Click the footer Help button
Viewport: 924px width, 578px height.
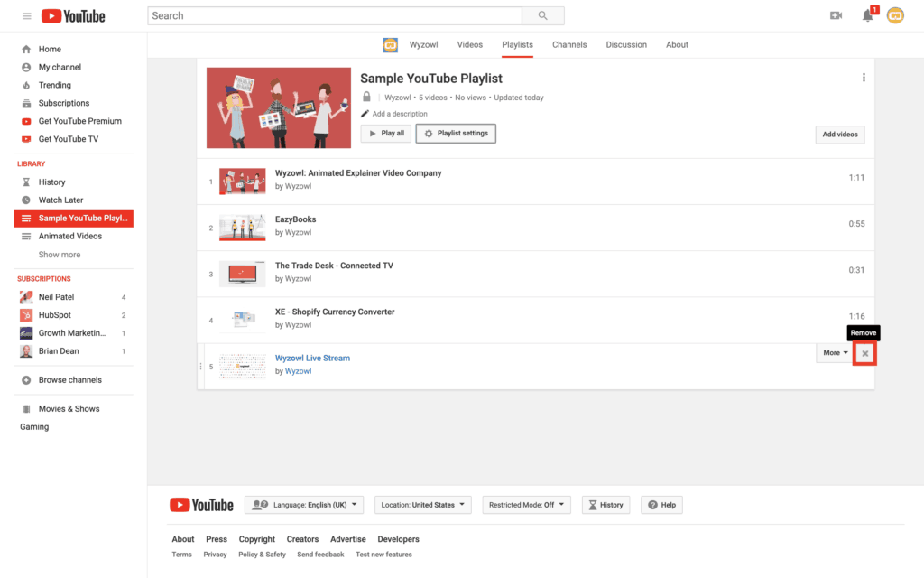pos(661,505)
